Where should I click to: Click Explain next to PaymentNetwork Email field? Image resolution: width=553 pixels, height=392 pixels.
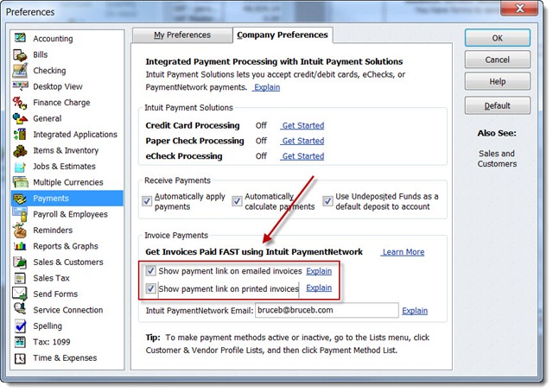pyautogui.click(x=415, y=311)
